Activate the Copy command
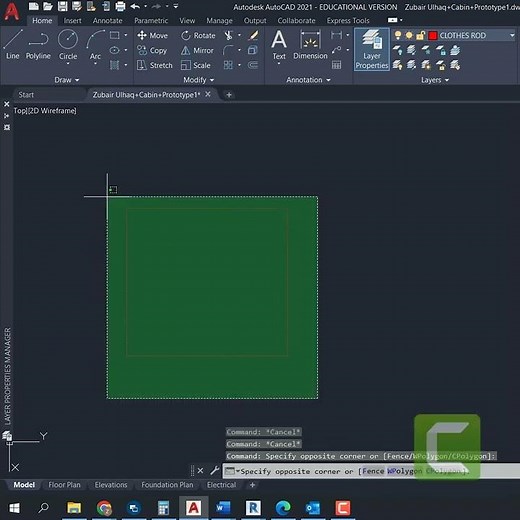Viewport: 520px width, 520px height. [152, 50]
